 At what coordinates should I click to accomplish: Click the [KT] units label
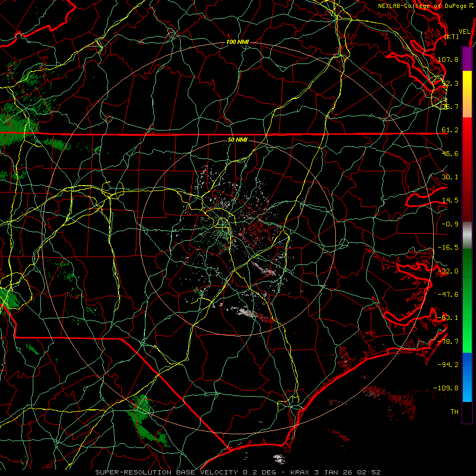coord(452,36)
